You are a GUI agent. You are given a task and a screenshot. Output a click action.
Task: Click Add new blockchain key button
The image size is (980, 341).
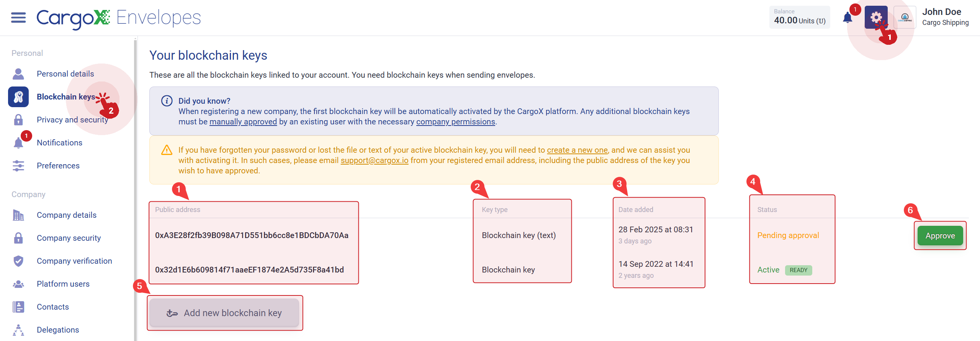(224, 313)
